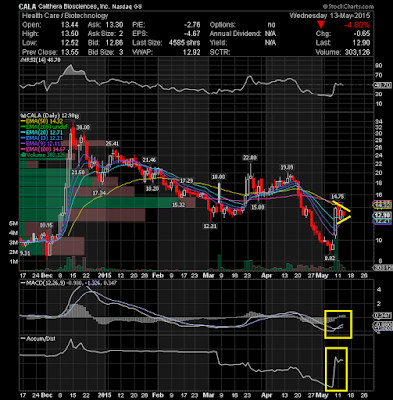The height and width of the screenshot is (400, 393).
Task: Click the 18.20 price label
Action: point(152,188)
